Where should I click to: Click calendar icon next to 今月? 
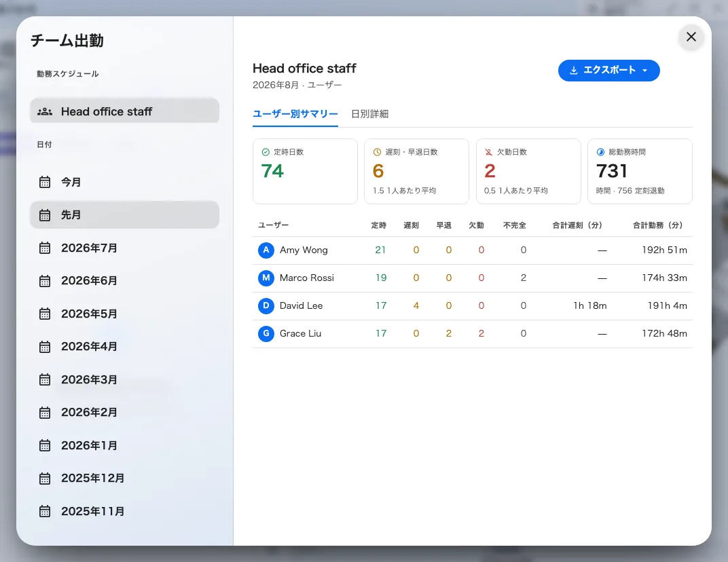[45, 182]
